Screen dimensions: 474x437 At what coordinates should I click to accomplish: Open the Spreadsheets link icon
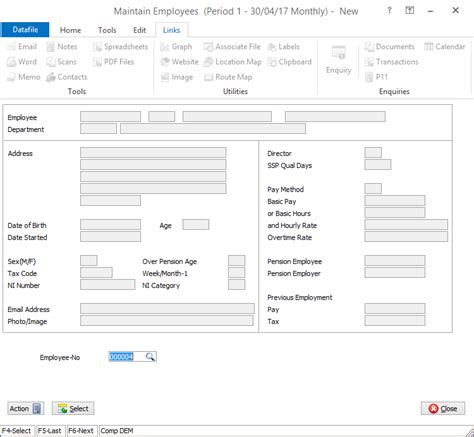click(x=97, y=47)
